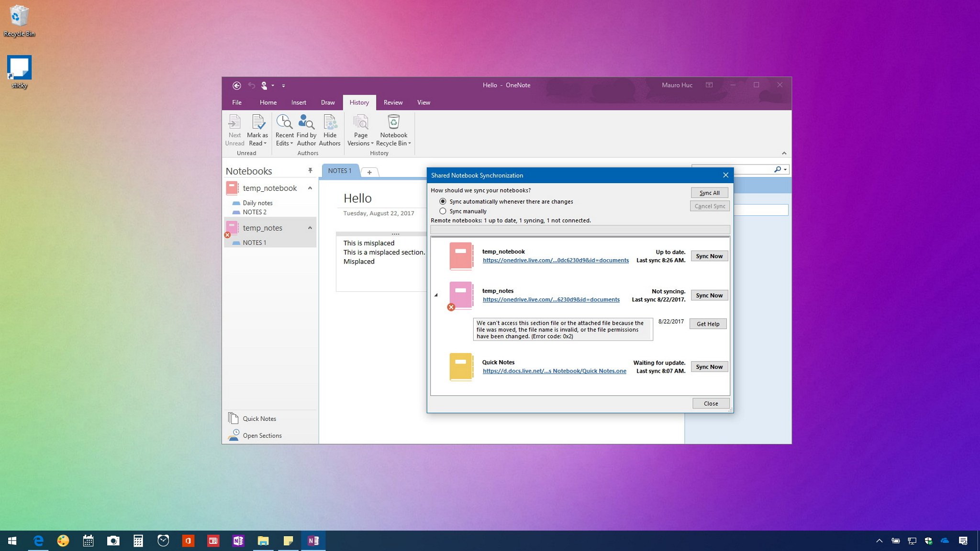
Task: Expand the temp_notebook section list
Action: [309, 187]
